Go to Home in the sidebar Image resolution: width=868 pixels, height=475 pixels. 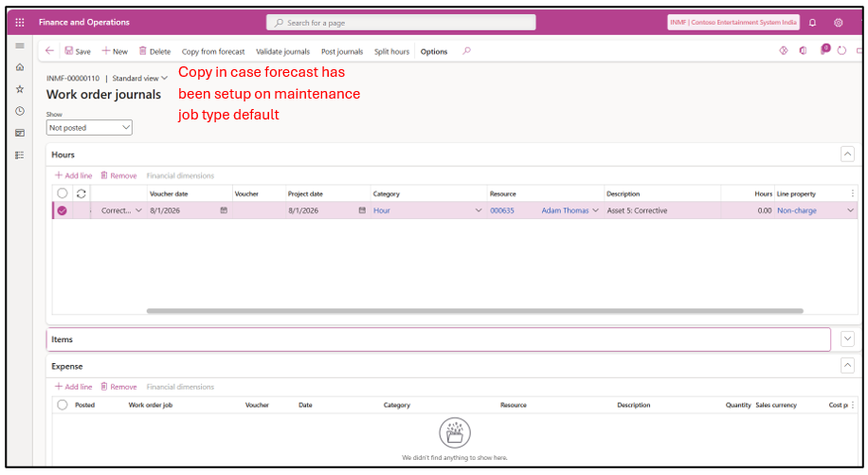point(20,67)
